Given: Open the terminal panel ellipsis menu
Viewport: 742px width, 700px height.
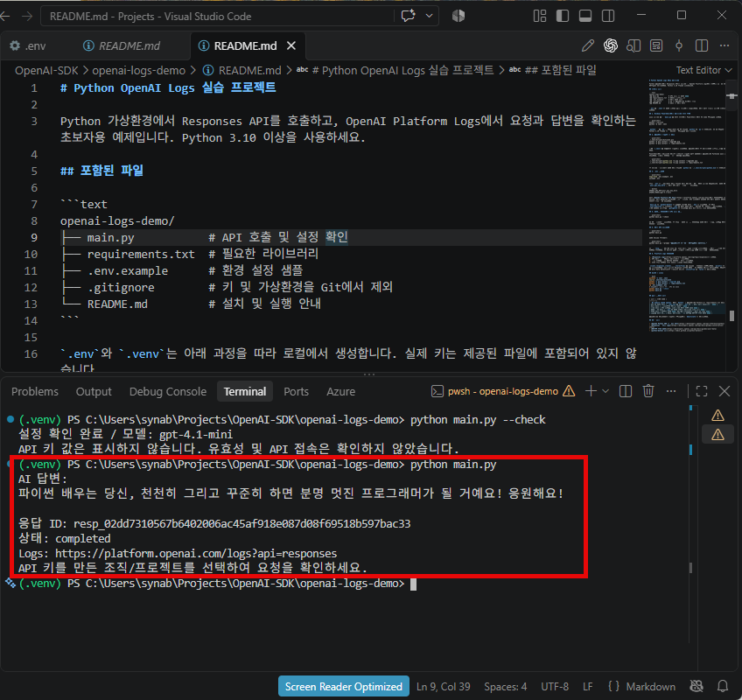Looking at the screenshot, I should 671,391.
